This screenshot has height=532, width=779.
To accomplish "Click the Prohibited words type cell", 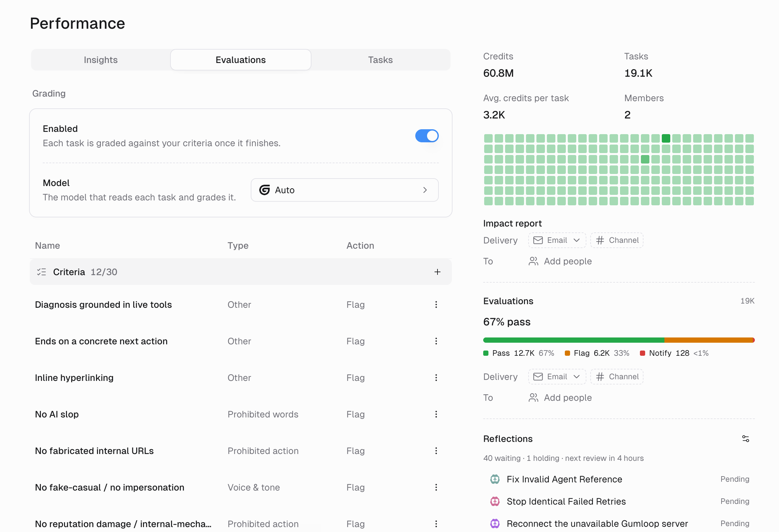I will pos(263,414).
